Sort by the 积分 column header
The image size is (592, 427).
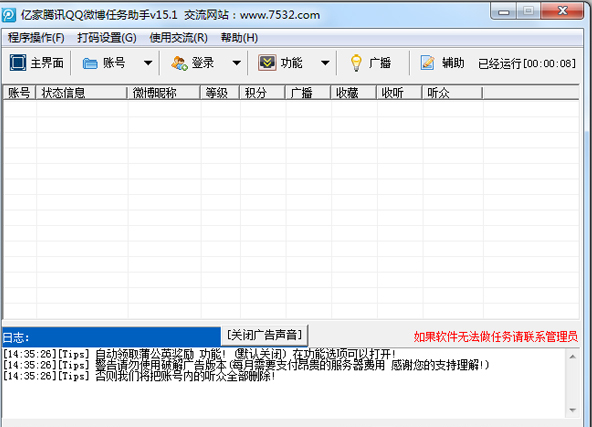[262, 92]
